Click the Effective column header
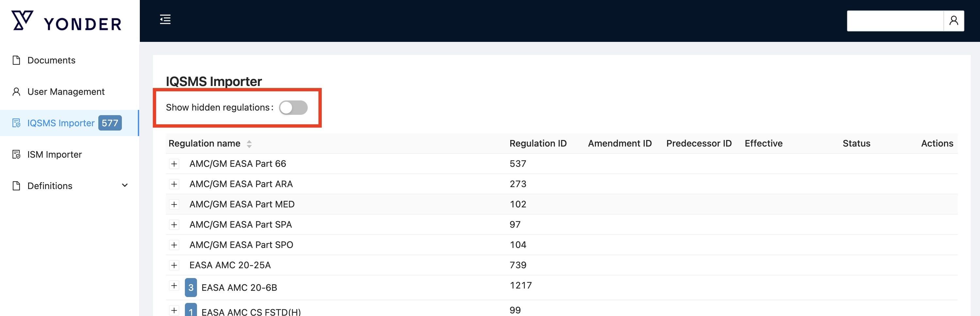 pyautogui.click(x=763, y=143)
